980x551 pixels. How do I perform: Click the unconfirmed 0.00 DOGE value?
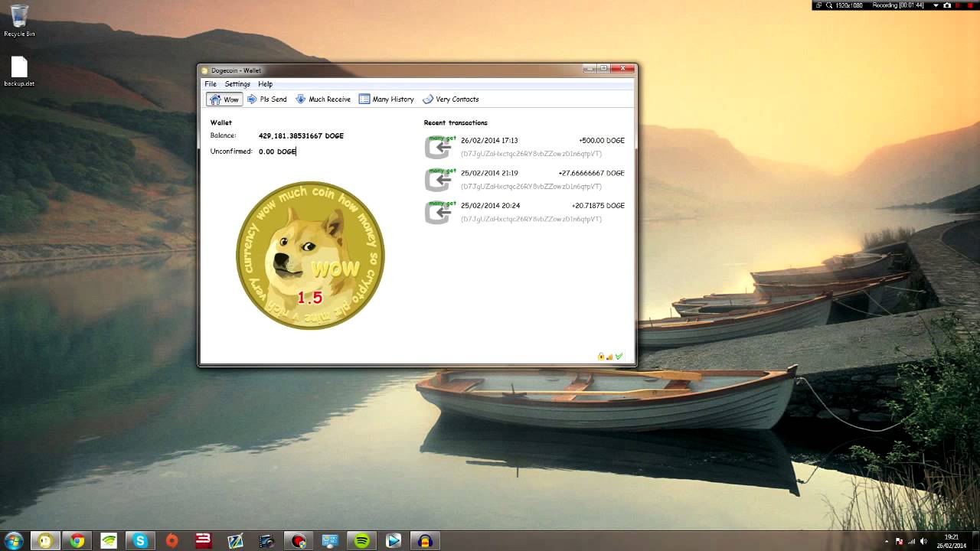click(277, 152)
